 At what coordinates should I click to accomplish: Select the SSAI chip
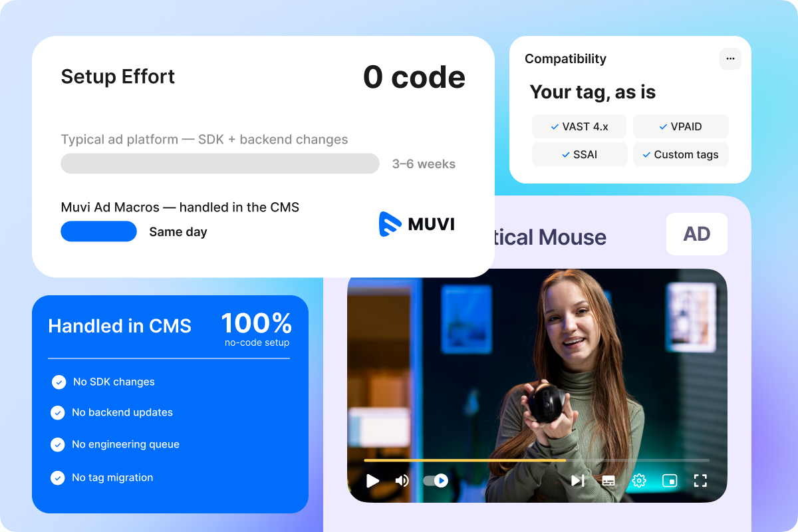[580, 154]
